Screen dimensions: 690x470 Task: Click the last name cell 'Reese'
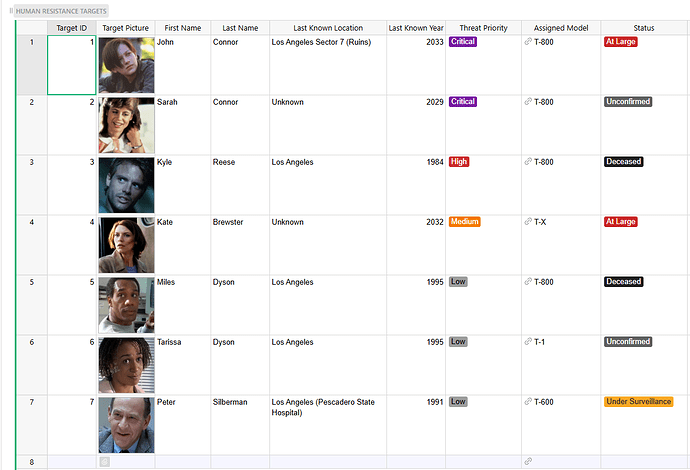240,185
